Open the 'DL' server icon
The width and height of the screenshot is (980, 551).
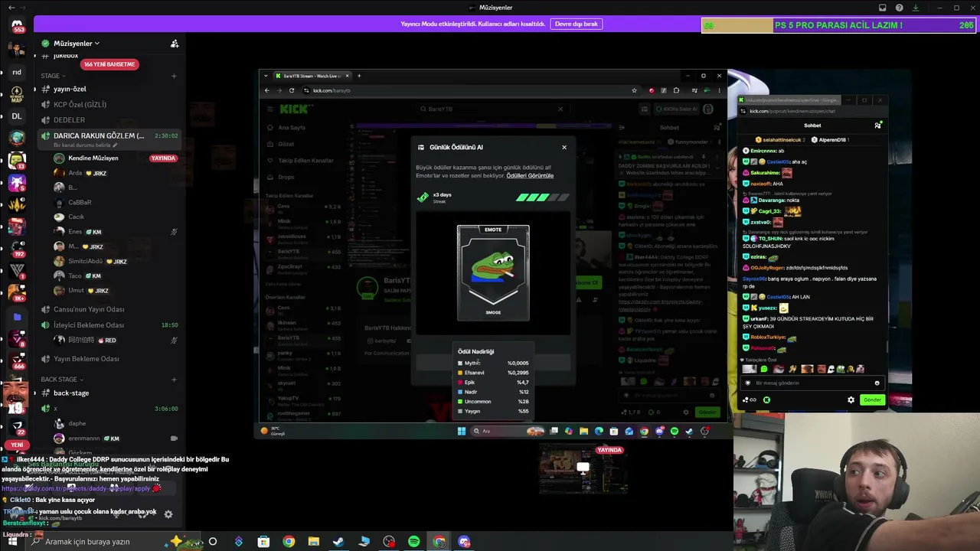[x=17, y=116]
